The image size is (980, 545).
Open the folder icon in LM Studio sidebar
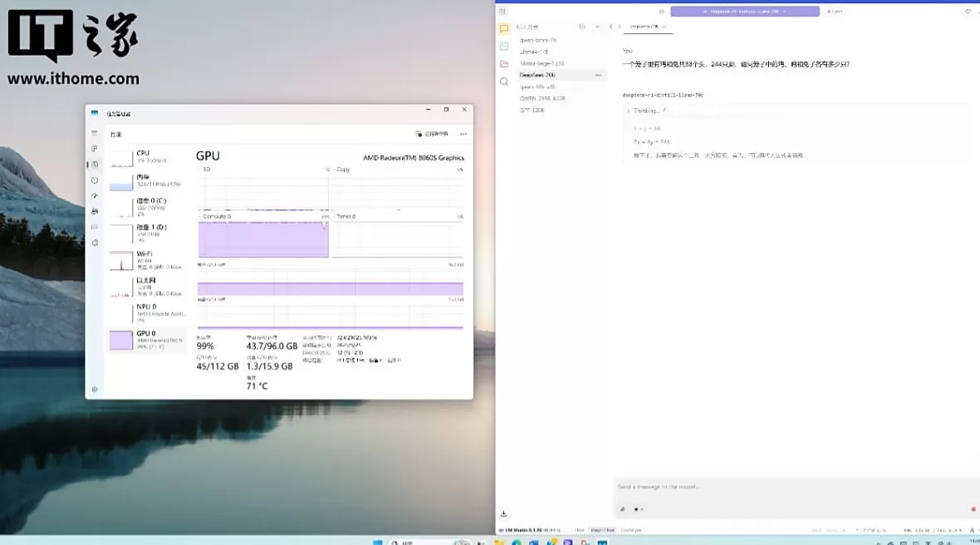point(503,64)
